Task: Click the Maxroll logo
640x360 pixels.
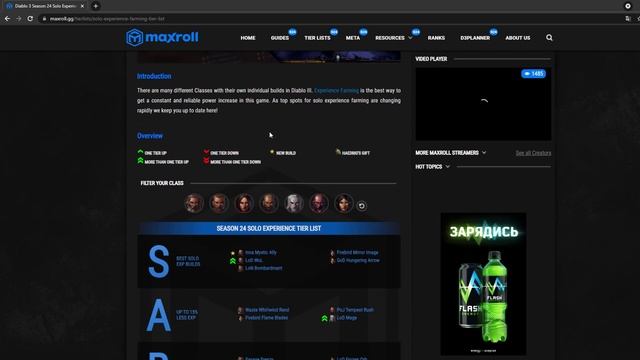Action: tap(162, 37)
